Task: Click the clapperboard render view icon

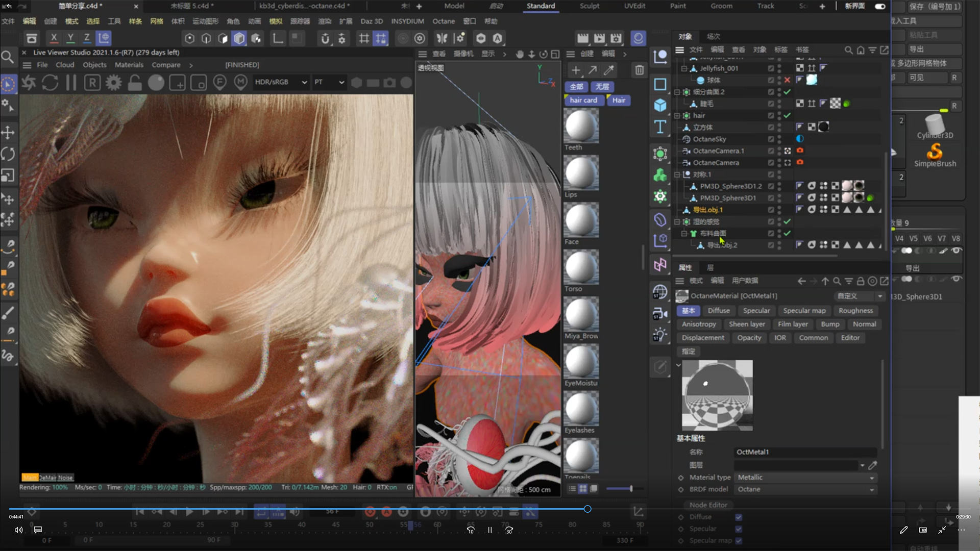Action: coord(582,38)
